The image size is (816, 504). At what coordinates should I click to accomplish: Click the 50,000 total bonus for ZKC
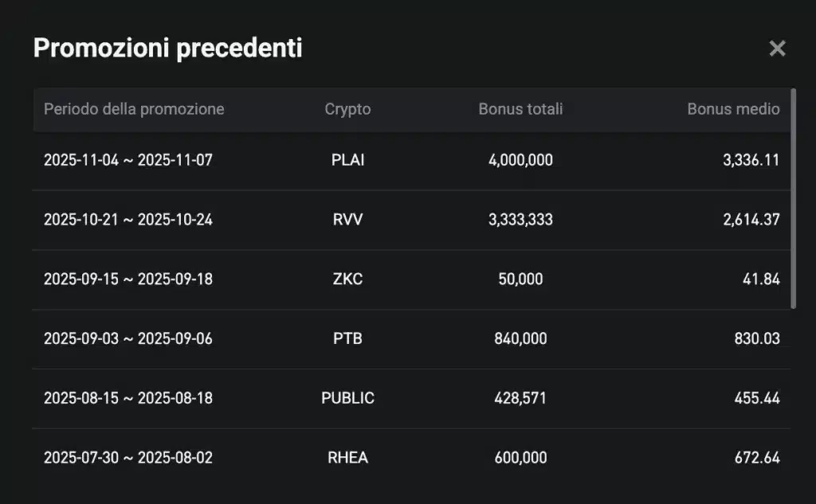[521, 279]
